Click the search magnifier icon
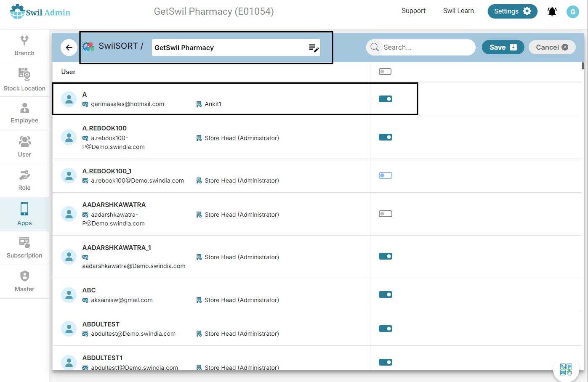This screenshot has height=382, width=588. pos(375,47)
